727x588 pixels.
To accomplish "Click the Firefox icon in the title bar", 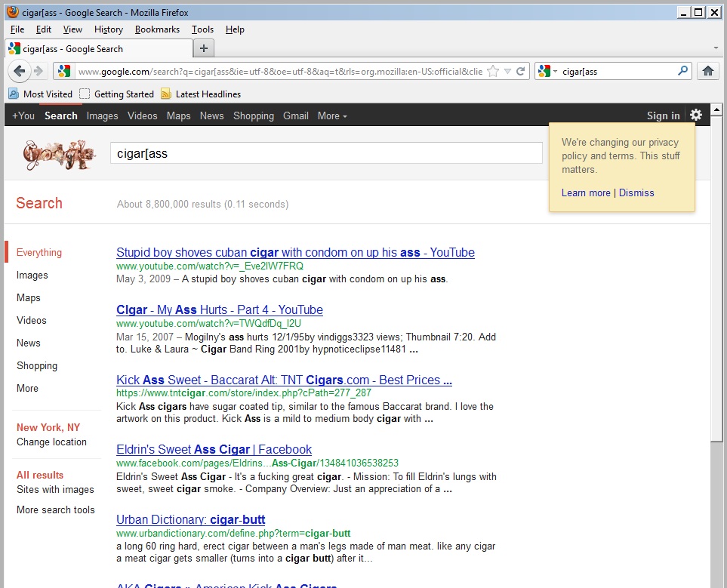I will point(13,11).
